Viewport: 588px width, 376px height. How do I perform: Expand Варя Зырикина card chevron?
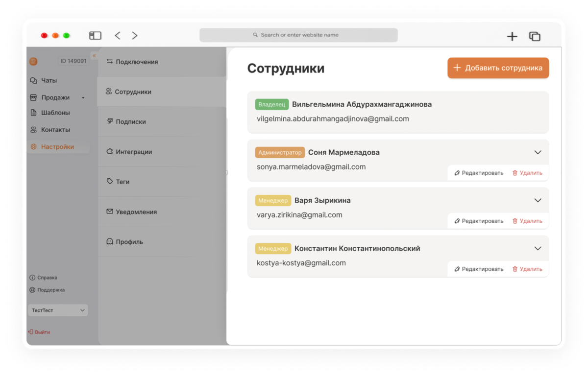[538, 200]
